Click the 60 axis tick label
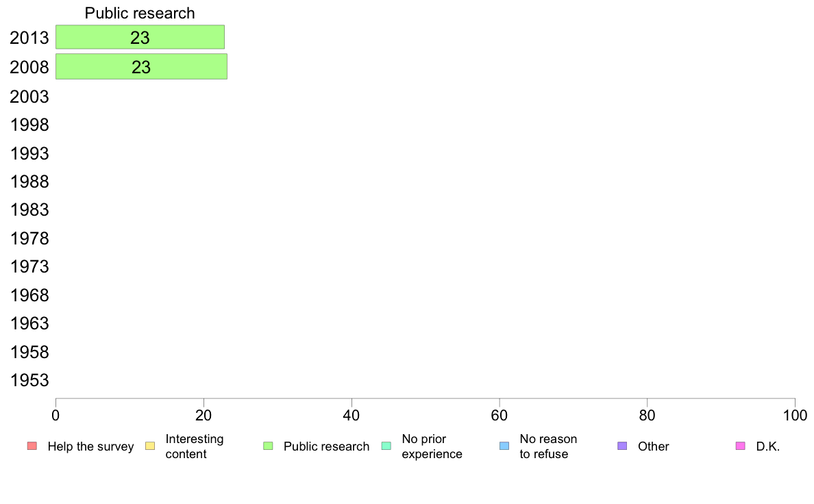 pyautogui.click(x=500, y=415)
